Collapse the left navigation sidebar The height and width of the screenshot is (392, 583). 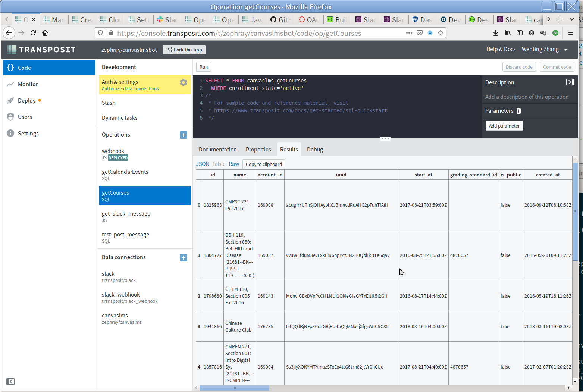click(x=10, y=382)
